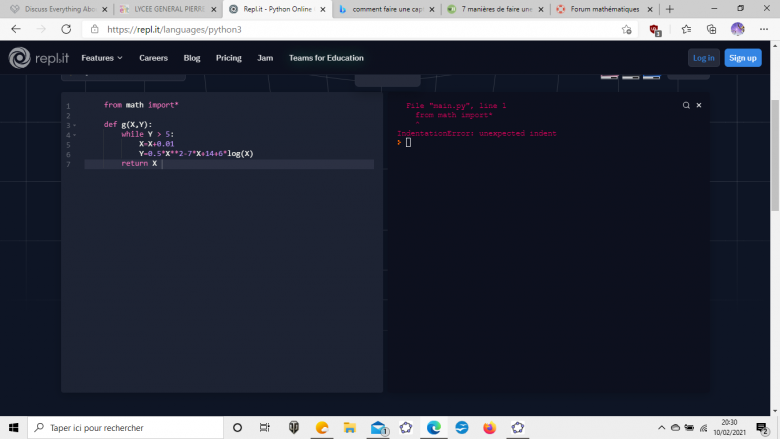
Task: Open the Task View icon in the taskbar
Action: [x=265, y=427]
